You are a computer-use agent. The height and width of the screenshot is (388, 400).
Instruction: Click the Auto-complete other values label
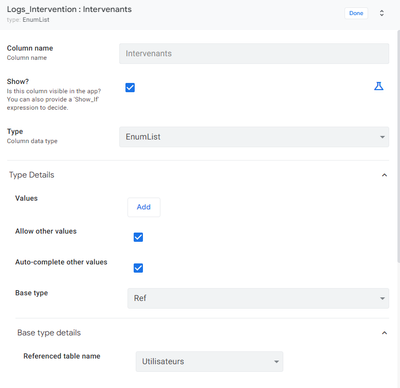(61, 262)
